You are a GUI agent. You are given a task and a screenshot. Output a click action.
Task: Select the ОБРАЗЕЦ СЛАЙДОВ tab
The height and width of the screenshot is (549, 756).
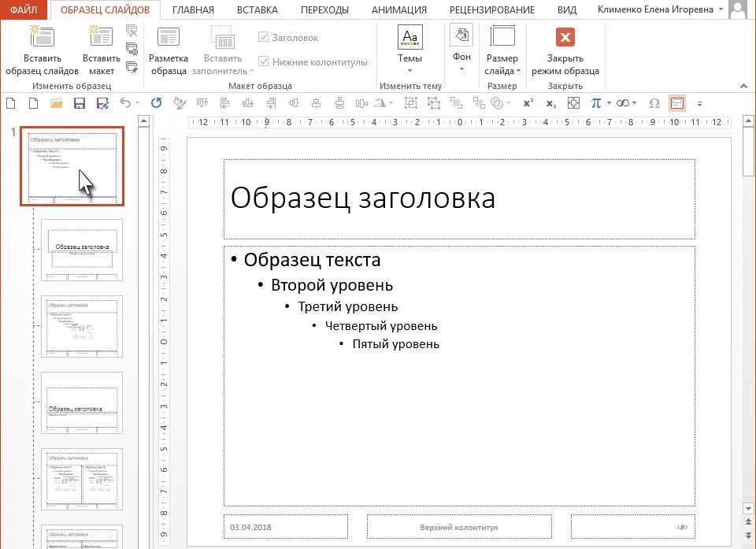(x=105, y=9)
